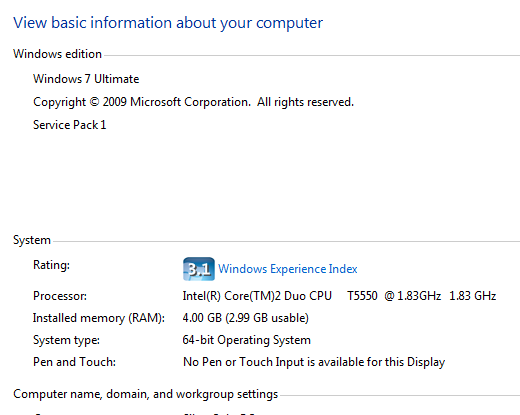Click the Microsoft Corporation copyright line

193,102
